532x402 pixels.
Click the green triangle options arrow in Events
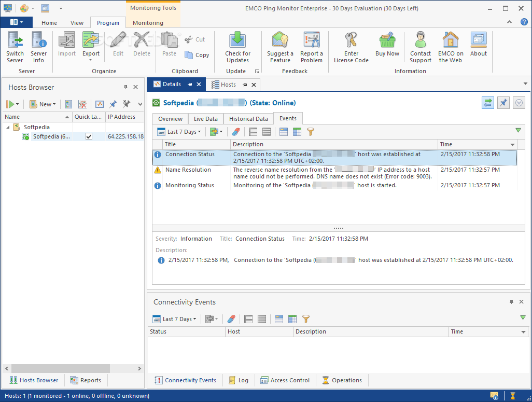tap(518, 130)
